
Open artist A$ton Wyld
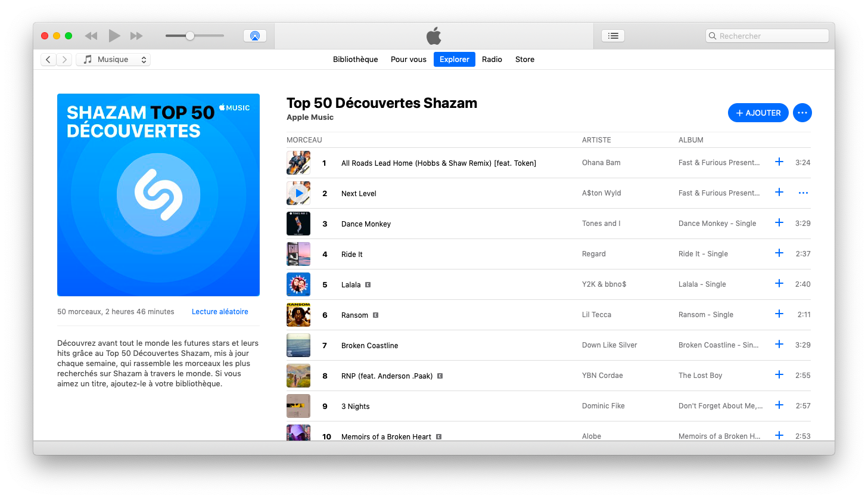[x=601, y=193]
